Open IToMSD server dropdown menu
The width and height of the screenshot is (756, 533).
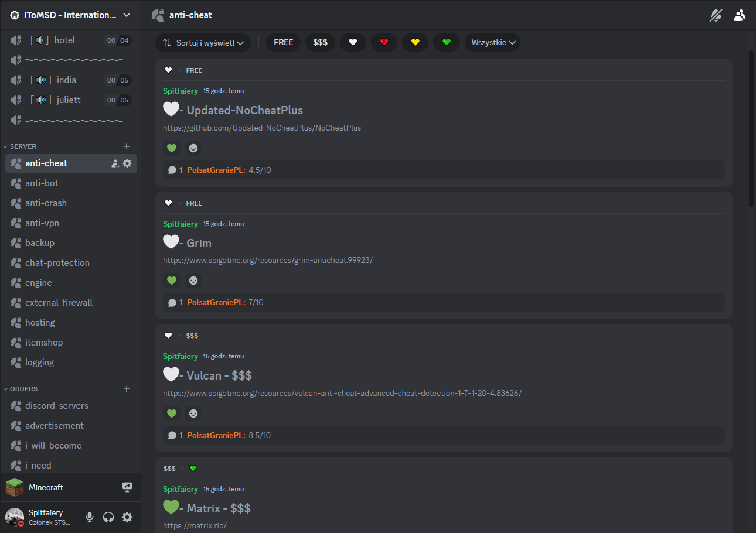[x=70, y=15]
